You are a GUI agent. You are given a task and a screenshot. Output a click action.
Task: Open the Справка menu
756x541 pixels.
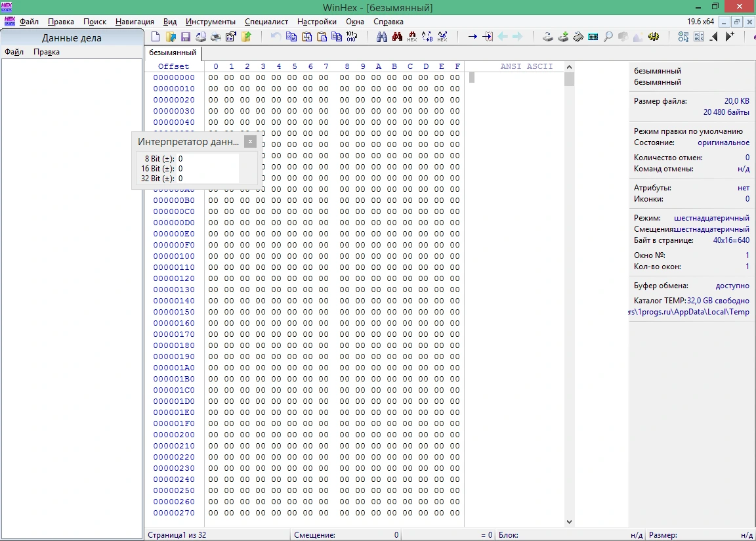[x=388, y=22]
